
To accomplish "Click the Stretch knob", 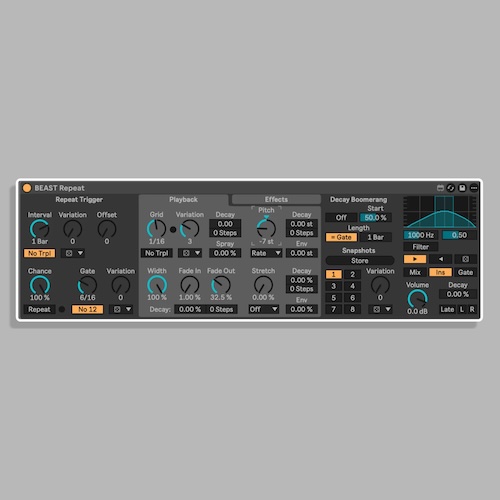I will pyautogui.click(x=263, y=285).
